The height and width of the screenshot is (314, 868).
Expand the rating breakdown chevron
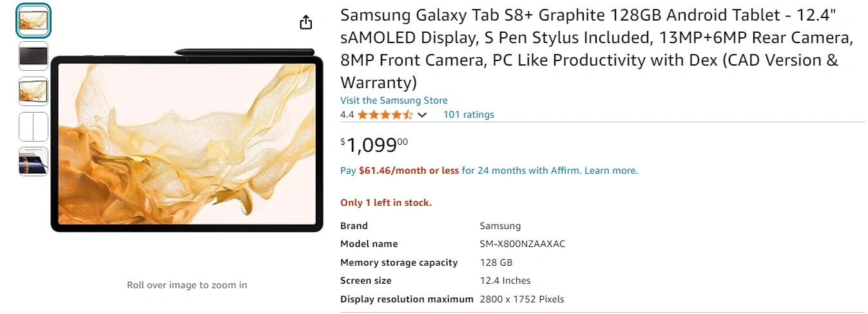pyautogui.click(x=422, y=115)
